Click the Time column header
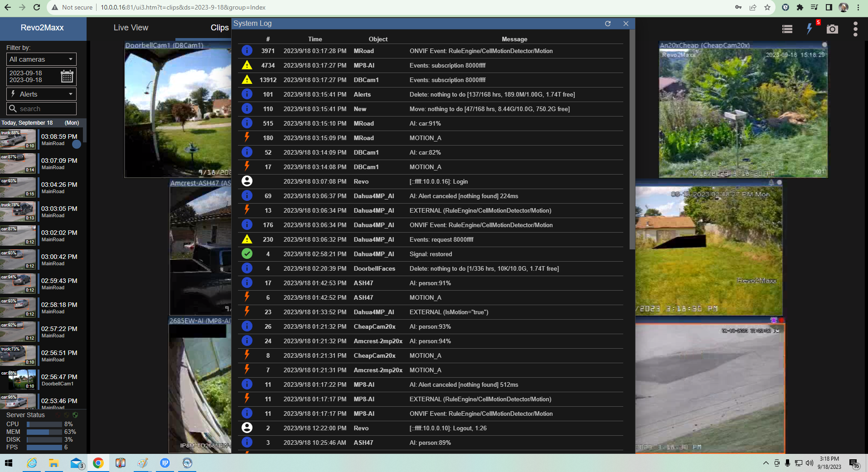 point(315,39)
